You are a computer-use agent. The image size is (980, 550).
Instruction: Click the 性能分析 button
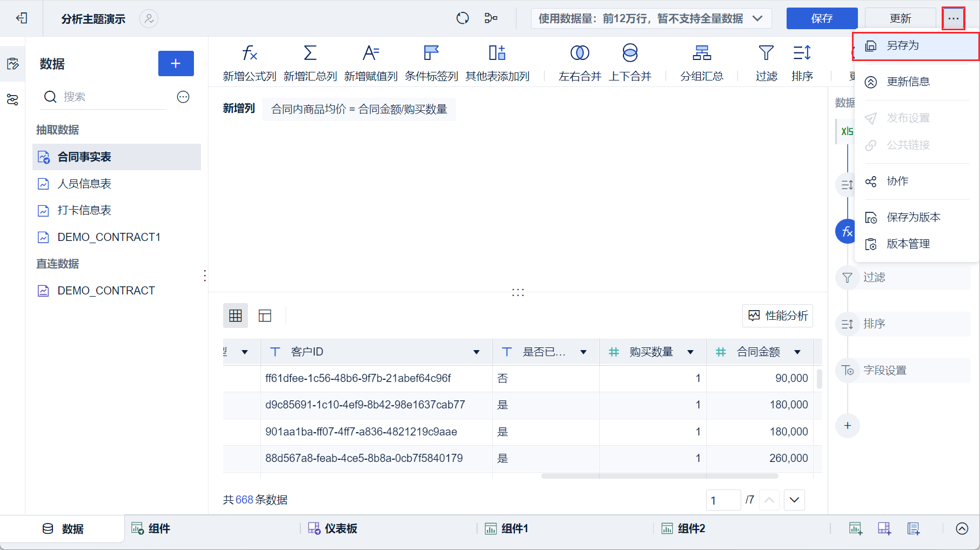pyautogui.click(x=777, y=316)
